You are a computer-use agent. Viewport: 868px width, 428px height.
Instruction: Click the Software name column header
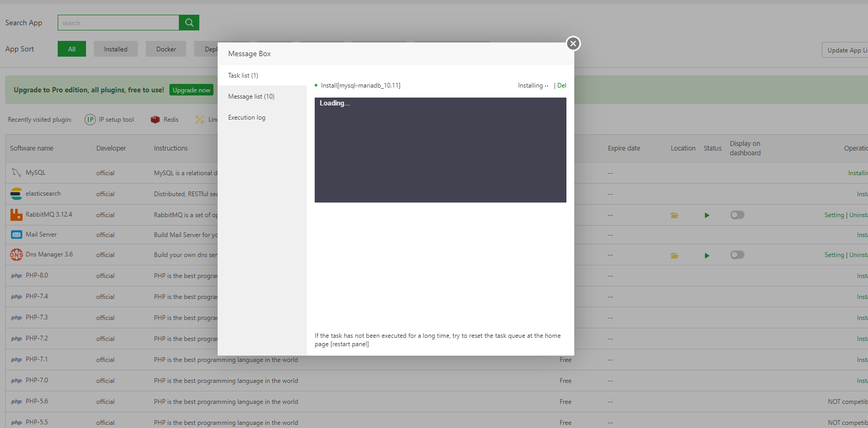(x=31, y=148)
